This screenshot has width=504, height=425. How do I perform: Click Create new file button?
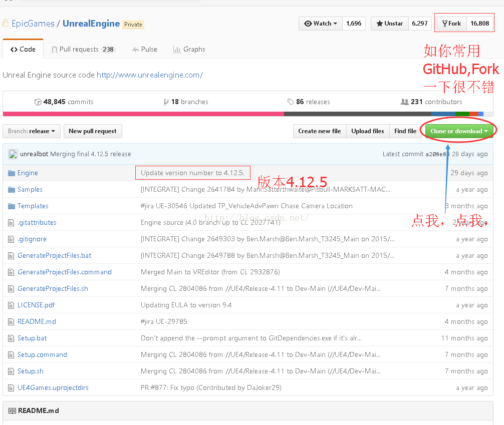320,131
